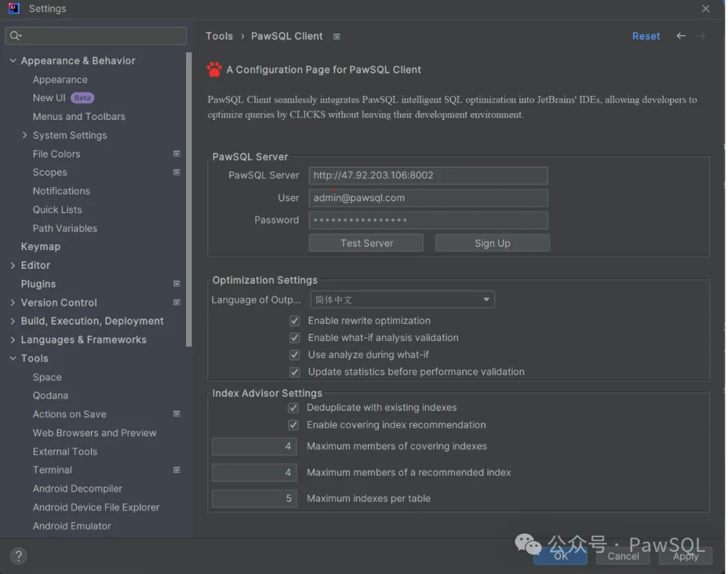Collapse the Tools section

click(13, 358)
